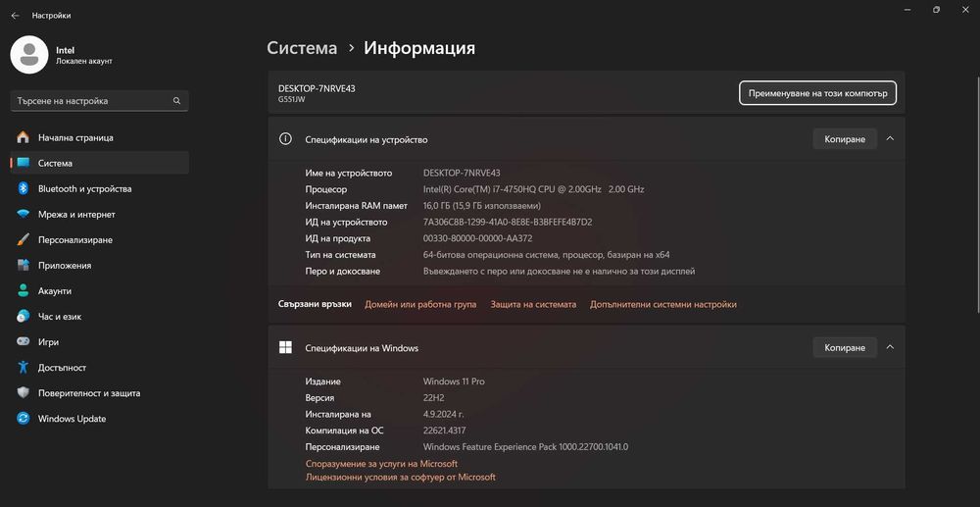The width and height of the screenshot is (980, 507).
Task: Click the device ID value 7A306C8B text
Action: click(x=508, y=222)
